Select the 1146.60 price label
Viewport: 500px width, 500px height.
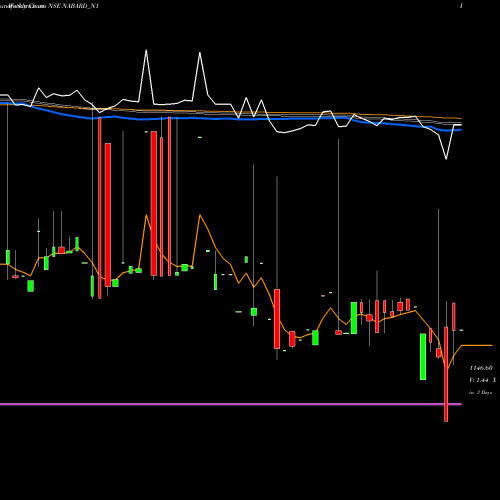481,368
